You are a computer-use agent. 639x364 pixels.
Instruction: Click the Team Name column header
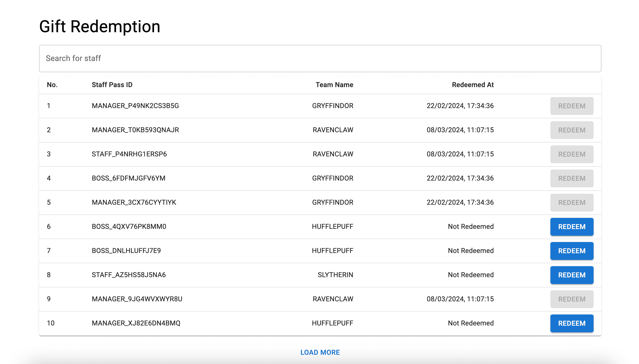coord(334,85)
